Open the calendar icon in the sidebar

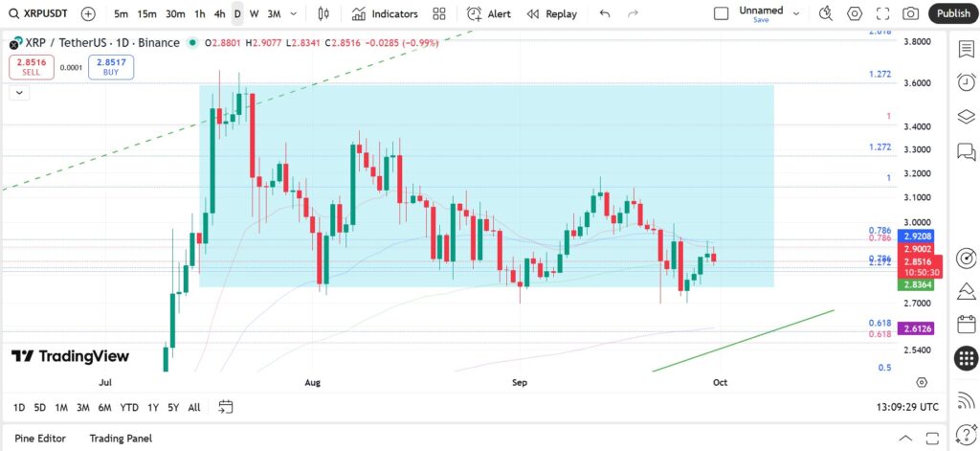coord(967,324)
